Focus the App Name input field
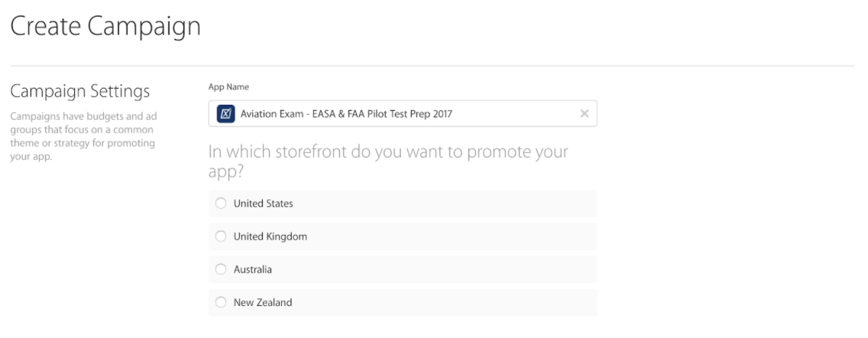 403,114
